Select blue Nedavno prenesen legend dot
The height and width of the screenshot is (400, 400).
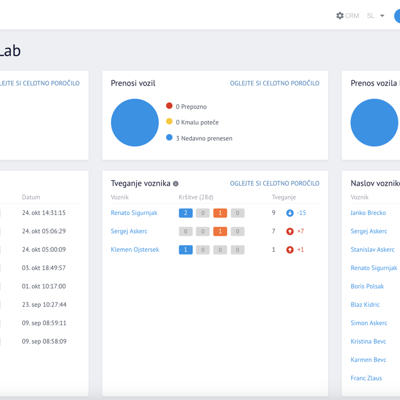click(169, 137)
